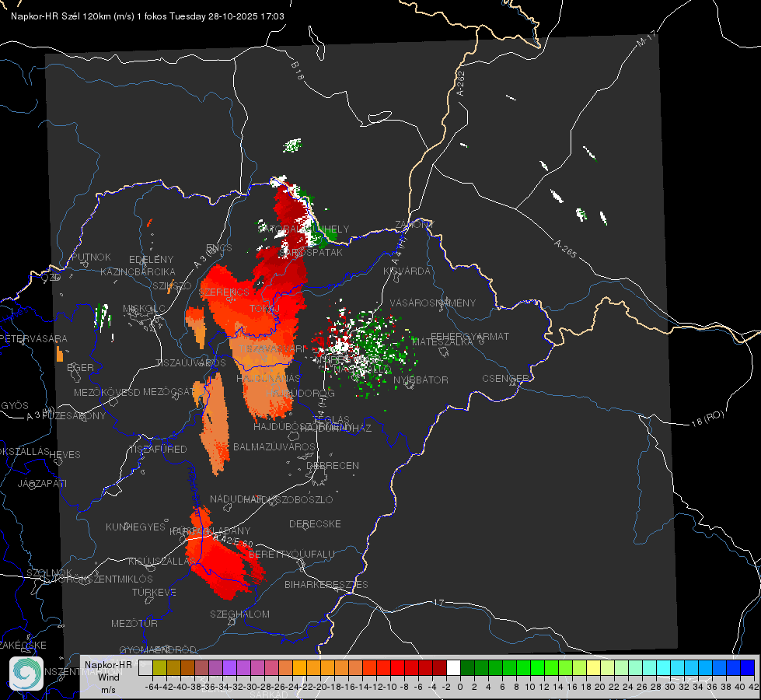Click the KISVARDA label
The image size is (761, 700).
[x=407, y=271]
